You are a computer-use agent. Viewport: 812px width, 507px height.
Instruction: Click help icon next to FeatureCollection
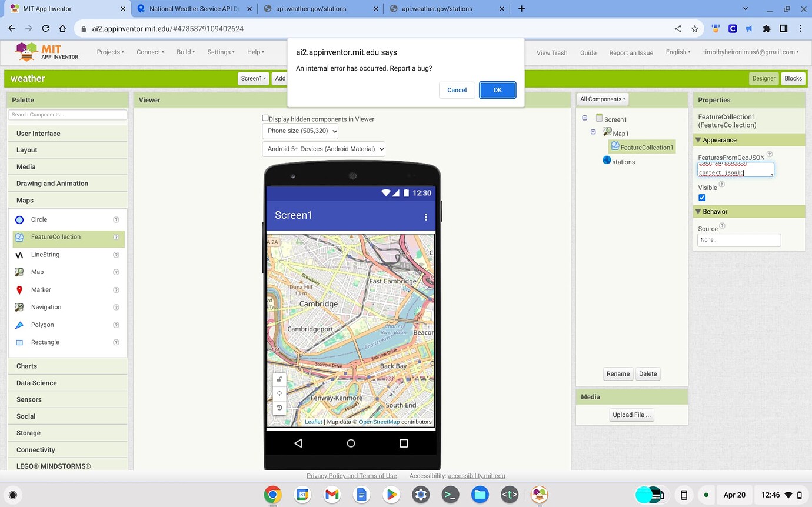coord(116,237)
